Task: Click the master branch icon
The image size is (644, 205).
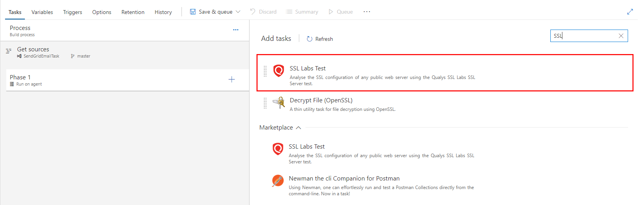Action: [x=73, y=56]
